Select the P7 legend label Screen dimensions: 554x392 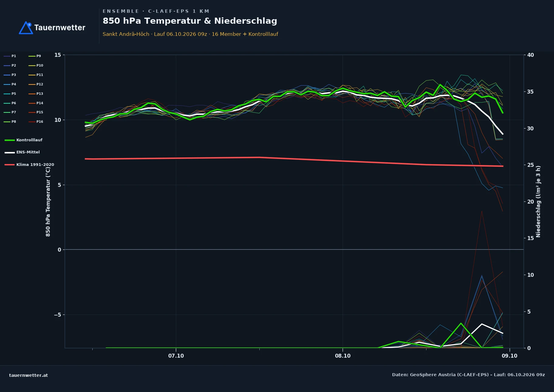tap(14, 112)
